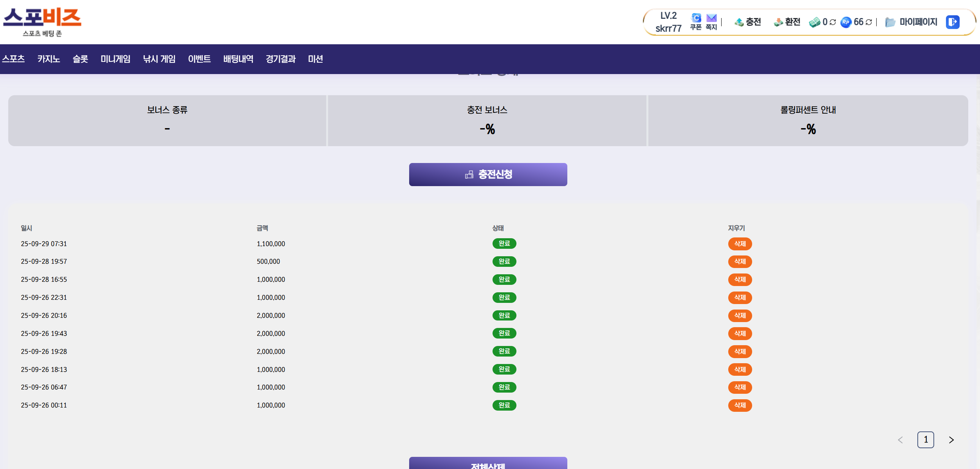
Task: Delete the 25-09-29 07:31 deposit record
Action: coord(740,244)
